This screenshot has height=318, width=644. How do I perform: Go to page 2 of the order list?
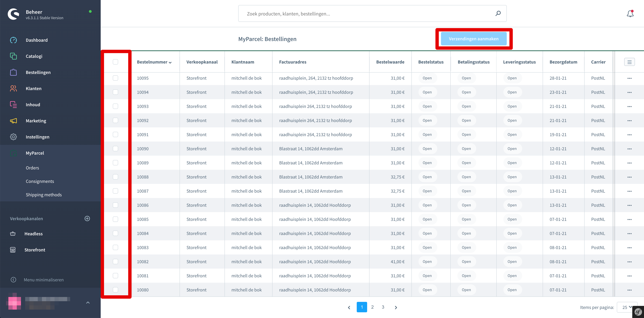(x=372, y=307)
